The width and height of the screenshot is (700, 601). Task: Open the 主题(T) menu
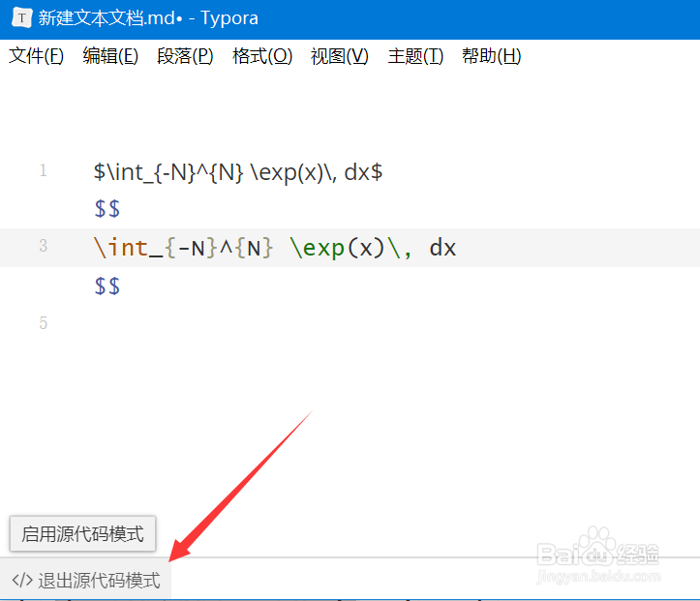pyautogui.click(x=415, y=56)
